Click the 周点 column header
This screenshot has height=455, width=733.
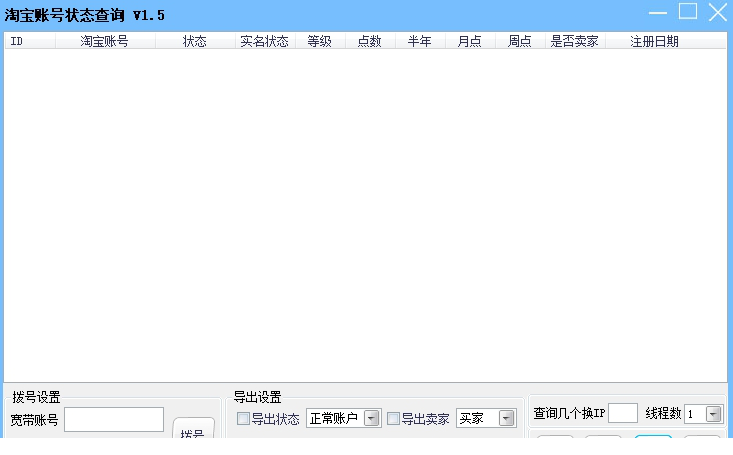[520, 41]
